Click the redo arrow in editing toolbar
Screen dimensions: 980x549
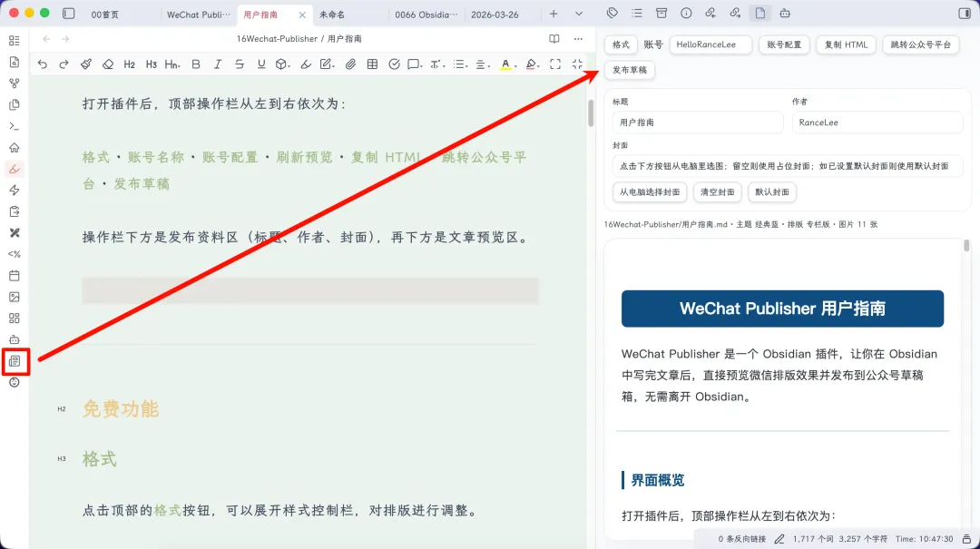64,64
